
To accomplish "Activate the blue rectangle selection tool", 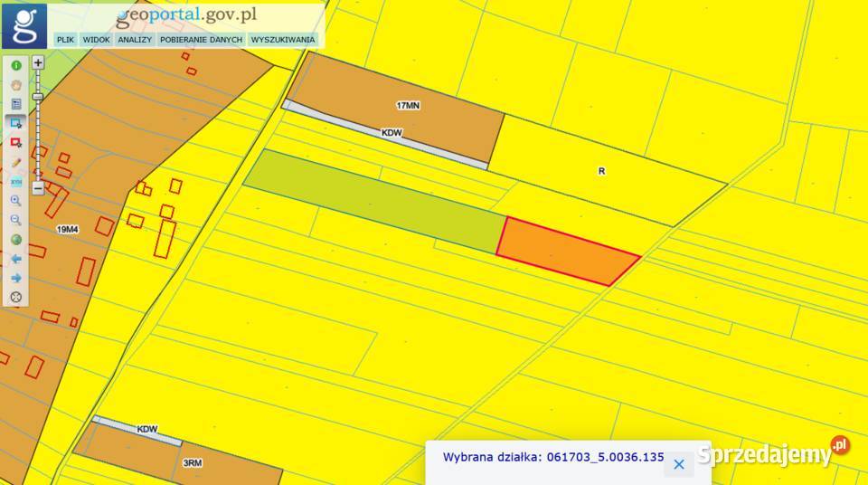I will click(15, 122).
